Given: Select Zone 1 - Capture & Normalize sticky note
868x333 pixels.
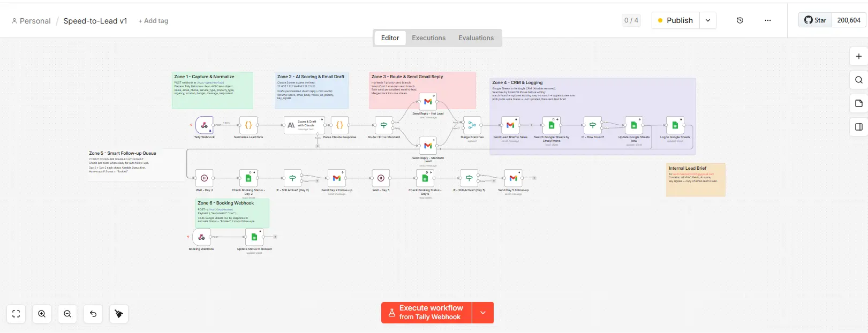Looking at the screenshot, I should [213, 90].
